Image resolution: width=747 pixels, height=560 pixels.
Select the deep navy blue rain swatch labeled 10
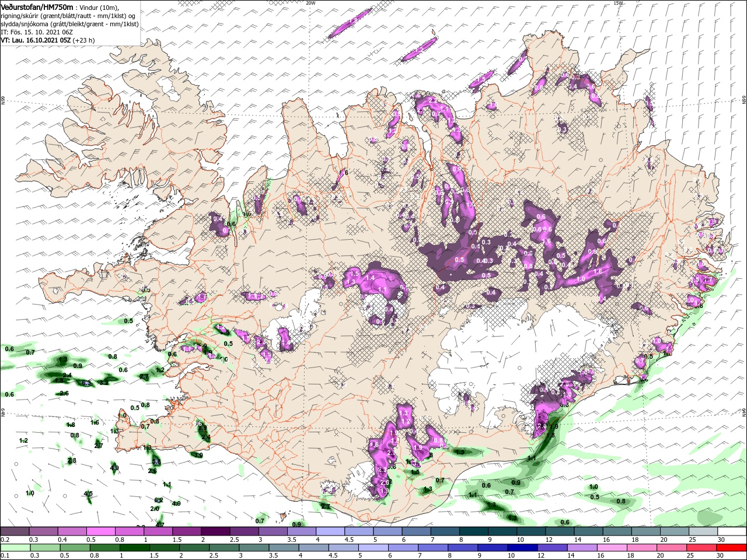coord(522,547)
